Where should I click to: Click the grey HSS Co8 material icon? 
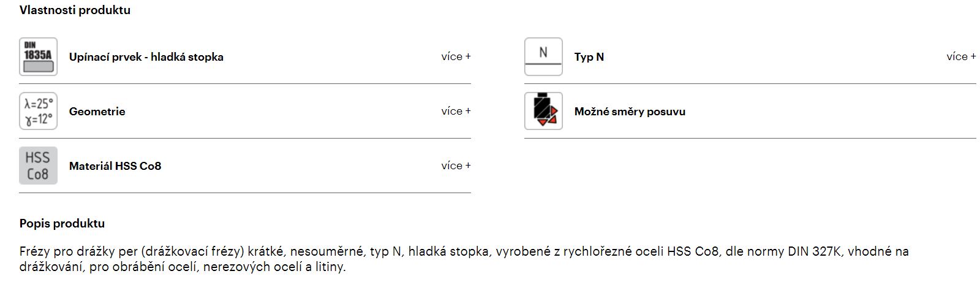[x=38, y=166]
